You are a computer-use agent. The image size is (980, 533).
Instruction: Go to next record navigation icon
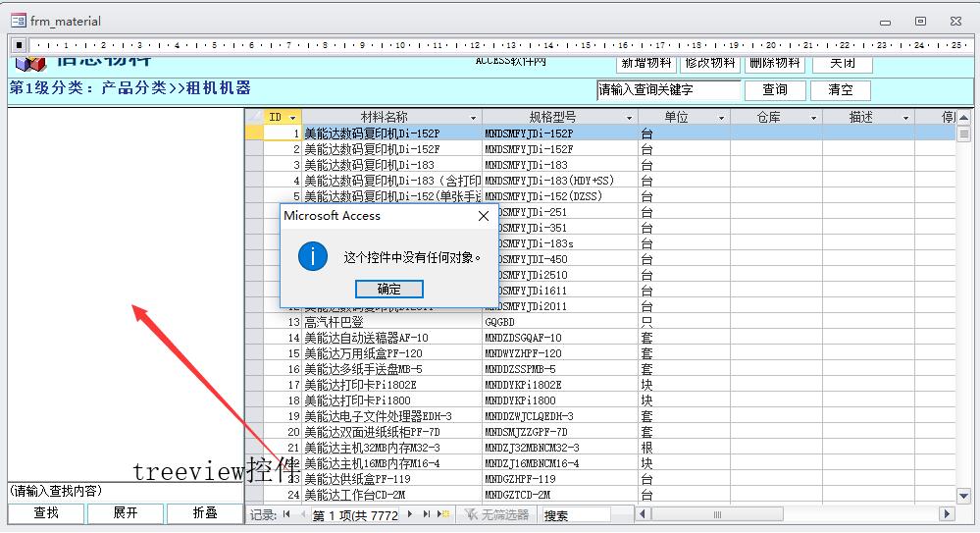coord(410,514)
